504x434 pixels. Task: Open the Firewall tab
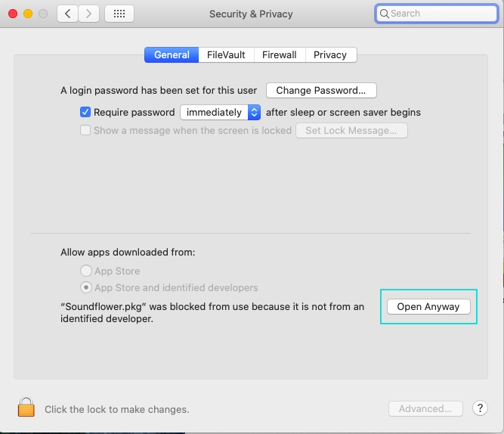pyautogui.click(x=280, y=54)
